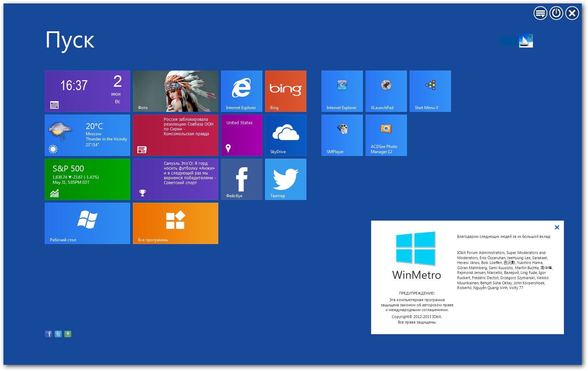Viewport: 588px width, 371px height.
Task: Launch the SMPlayer tile
Action: click(x=342, y=135)
